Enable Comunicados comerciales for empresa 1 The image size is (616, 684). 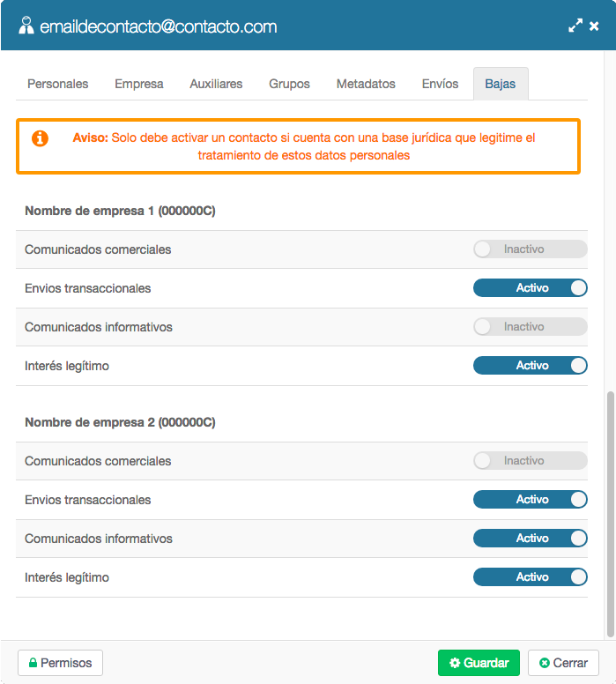pos(530,249)
